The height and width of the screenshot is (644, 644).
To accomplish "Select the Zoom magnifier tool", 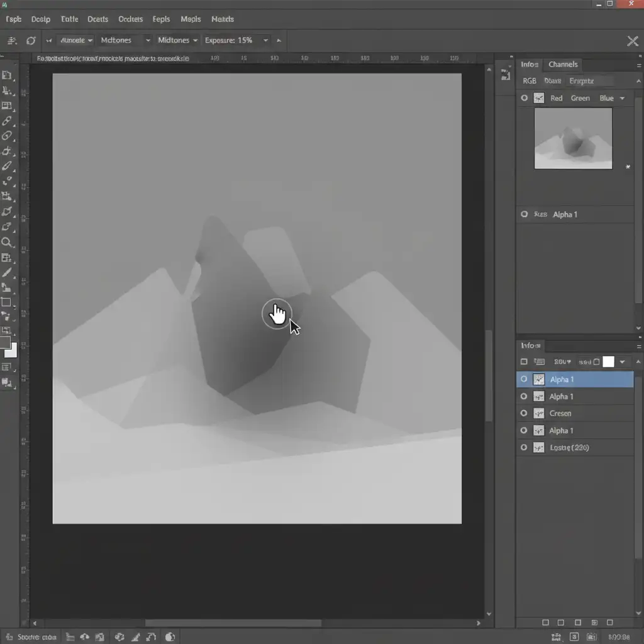I will click(7, 243).
